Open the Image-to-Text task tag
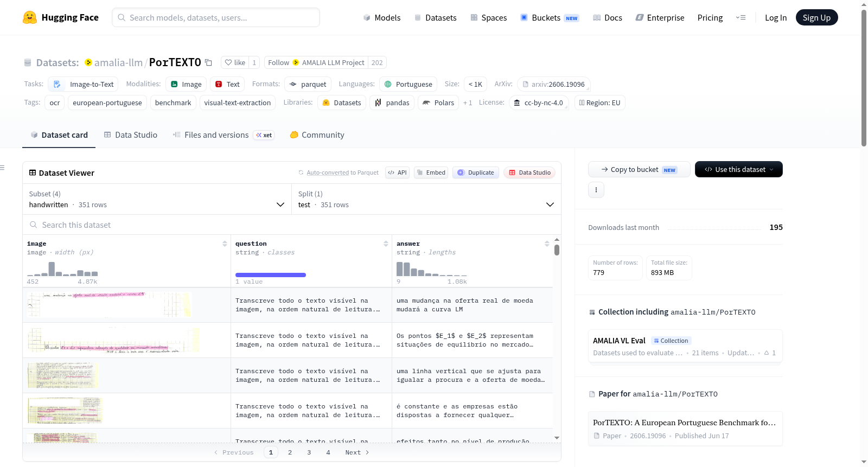This screenshot has width=868, height=467. pos(84,84)
